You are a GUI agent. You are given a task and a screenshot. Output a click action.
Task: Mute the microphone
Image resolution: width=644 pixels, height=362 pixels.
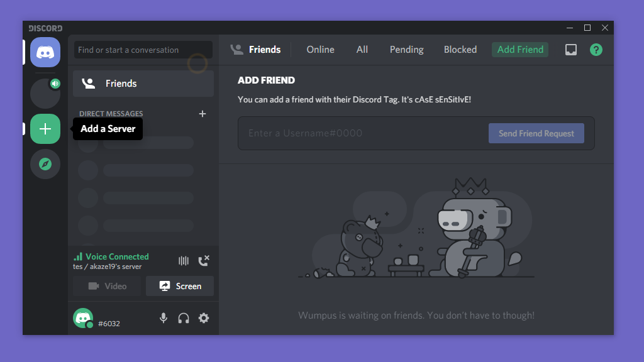tap(164, 318)
